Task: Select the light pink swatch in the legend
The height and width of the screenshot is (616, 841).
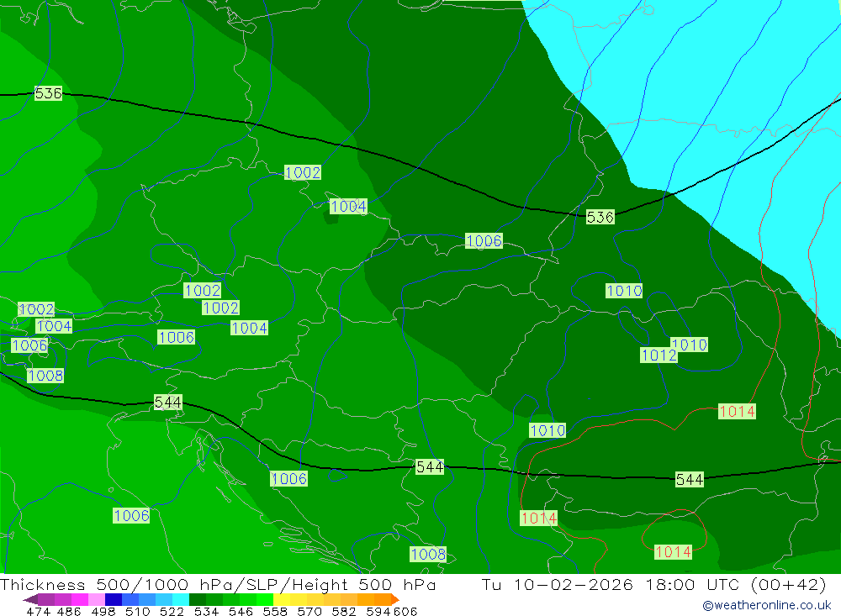Action: [97, 599]
